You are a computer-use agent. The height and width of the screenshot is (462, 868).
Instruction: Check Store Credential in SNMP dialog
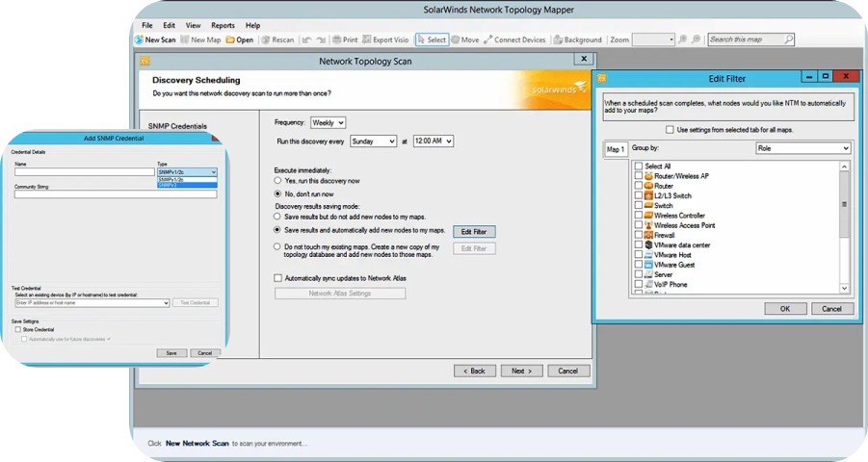(17, 329)
